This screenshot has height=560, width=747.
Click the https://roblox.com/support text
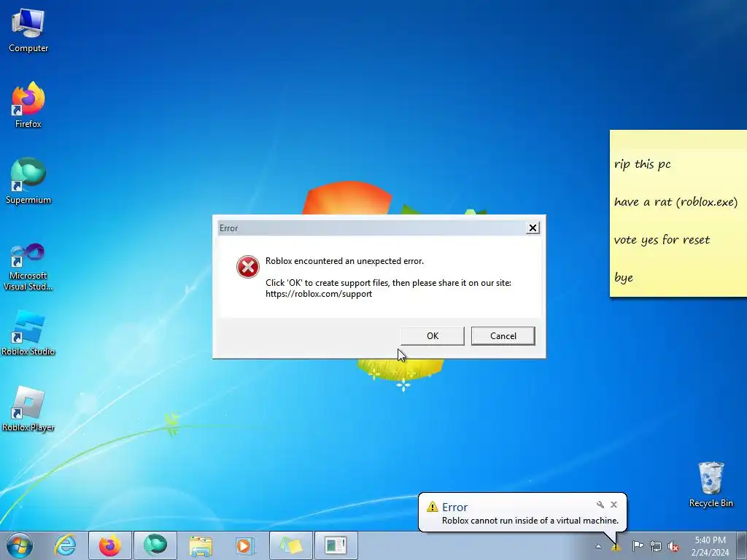tap(319, 294)
